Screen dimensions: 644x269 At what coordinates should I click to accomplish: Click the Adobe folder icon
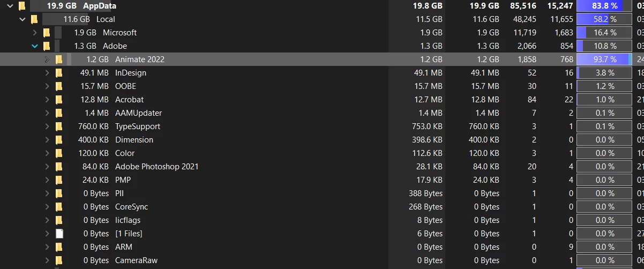pyautogui.click(x=47, y=46)
